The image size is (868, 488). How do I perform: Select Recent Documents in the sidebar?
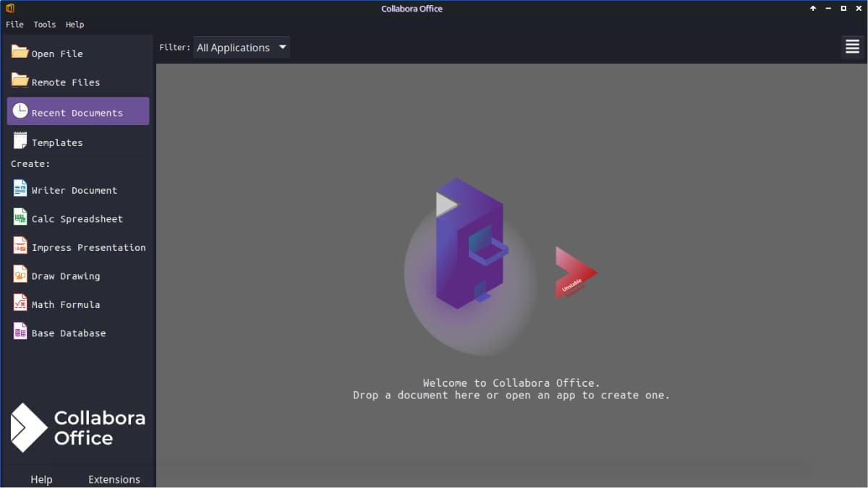(78, 111)
